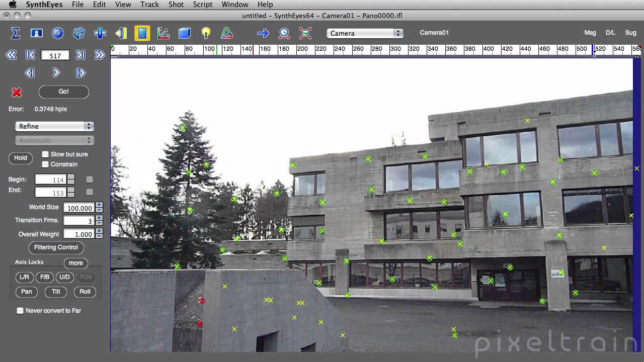The image size is (644, 362).
Task: Click the red X delete icon
Action: 17,92
